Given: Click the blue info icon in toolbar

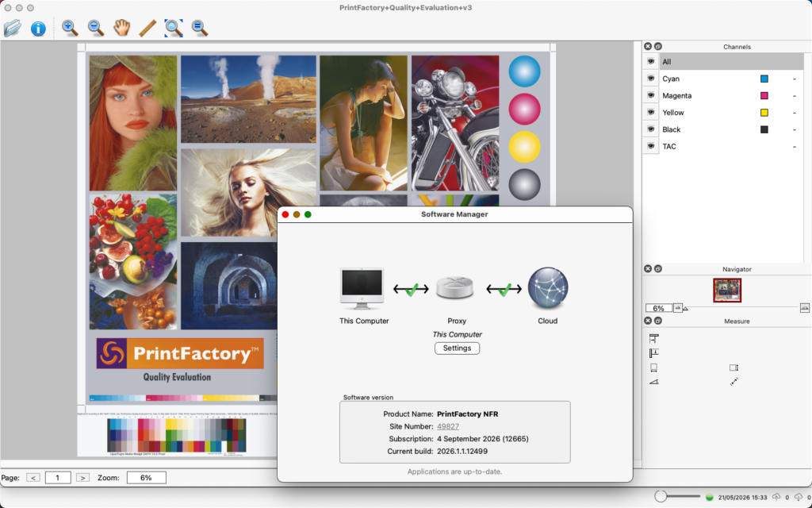Looking at the screenshot, I should coord(38,28).
